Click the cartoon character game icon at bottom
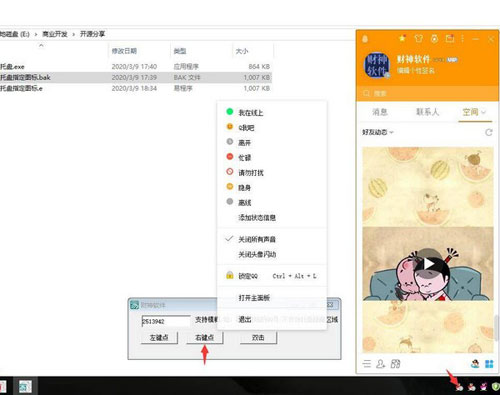The height and width of the screenshot is (395, 500). [475, 363]
